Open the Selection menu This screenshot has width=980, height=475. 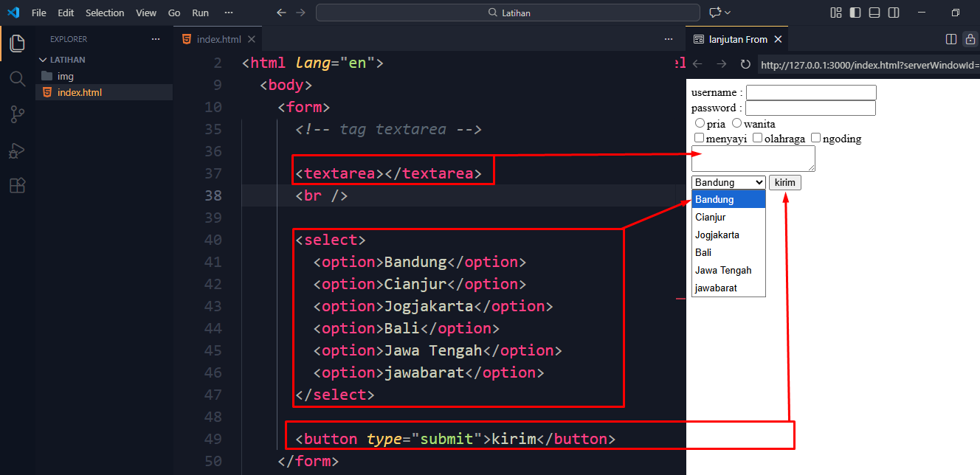[x=105, y=13]
